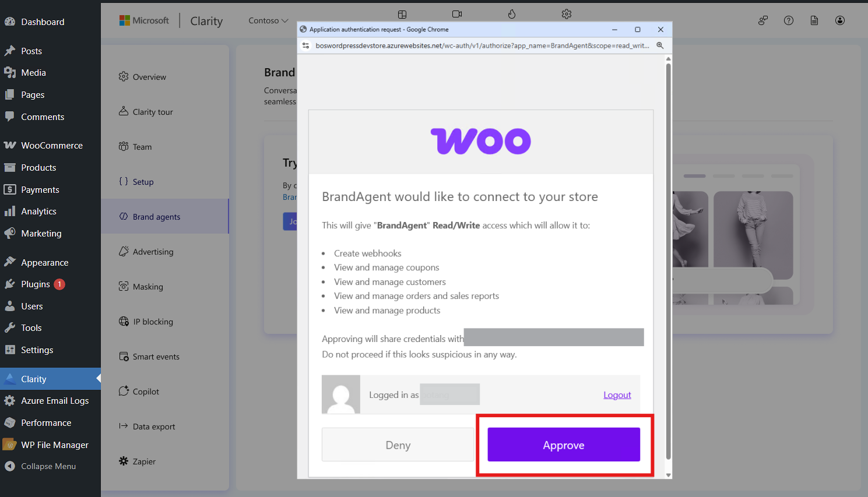The height and width of the screenshot is (497, 868).
Task: Open Clarity recordings camera icon
Action: [x=457, y=14]
